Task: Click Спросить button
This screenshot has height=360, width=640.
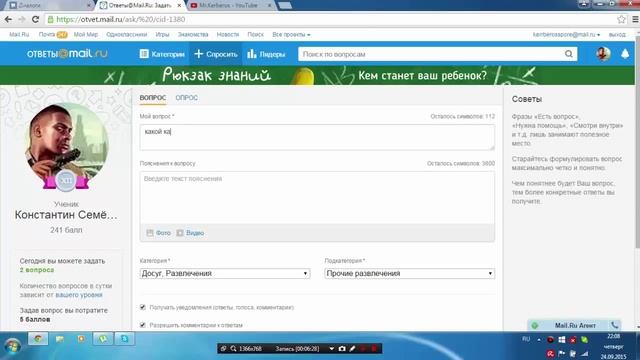Action: [x=216, y=53]
